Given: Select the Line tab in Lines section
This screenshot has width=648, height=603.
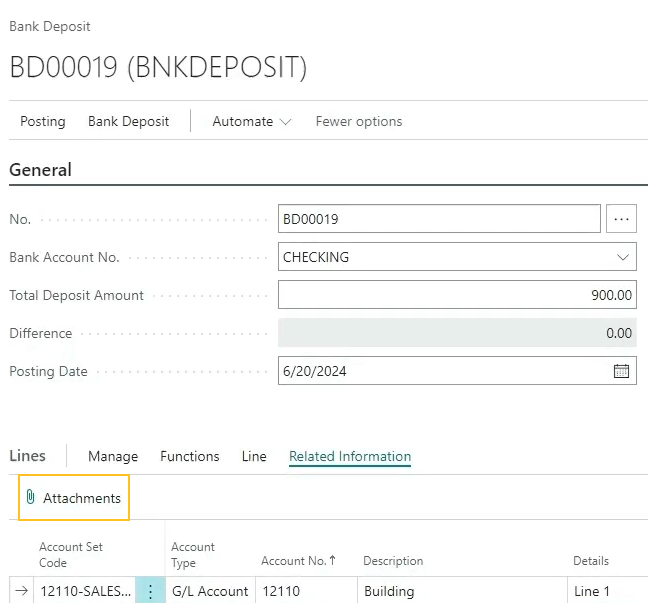Looking at the screenshot, I should point(254,456).
